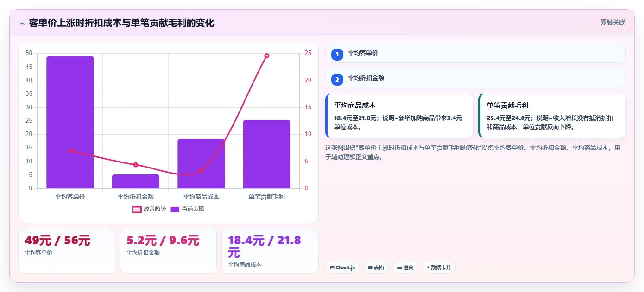
Task: Click the 改善趋势 pink legend swatch
Action: (137, 209)
